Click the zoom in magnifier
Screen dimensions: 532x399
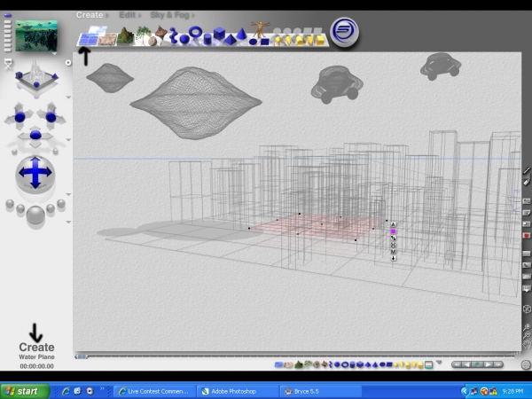(526, 326)
